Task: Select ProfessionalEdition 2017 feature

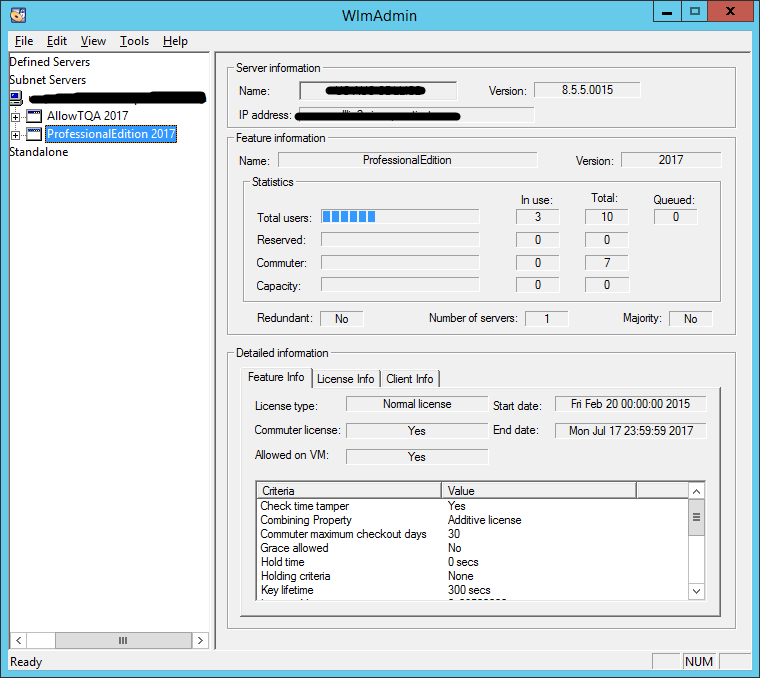Action: pyautogui.click(x=111, y=134)
